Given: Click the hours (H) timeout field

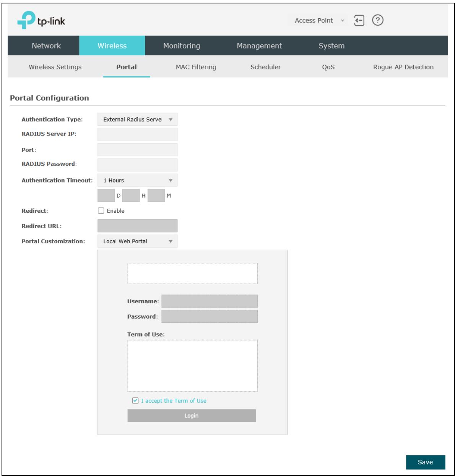Looking at the screenshot, I should click(131, 195).
